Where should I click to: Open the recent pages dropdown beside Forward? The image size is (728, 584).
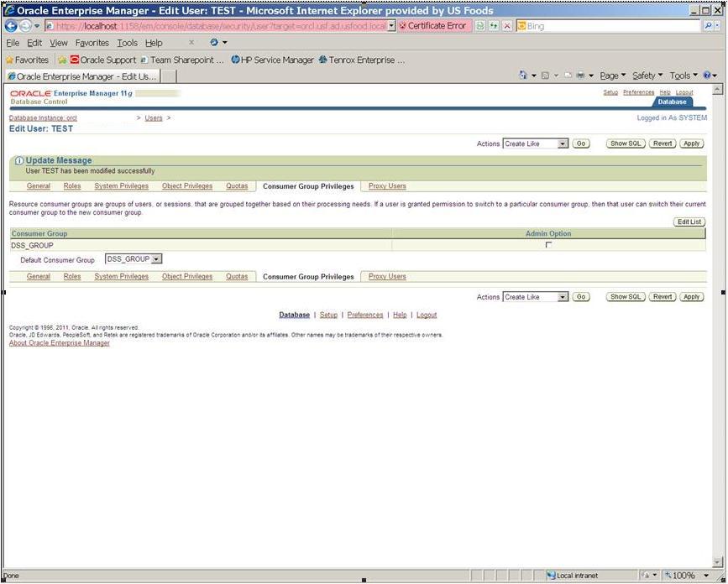point(37,26)
